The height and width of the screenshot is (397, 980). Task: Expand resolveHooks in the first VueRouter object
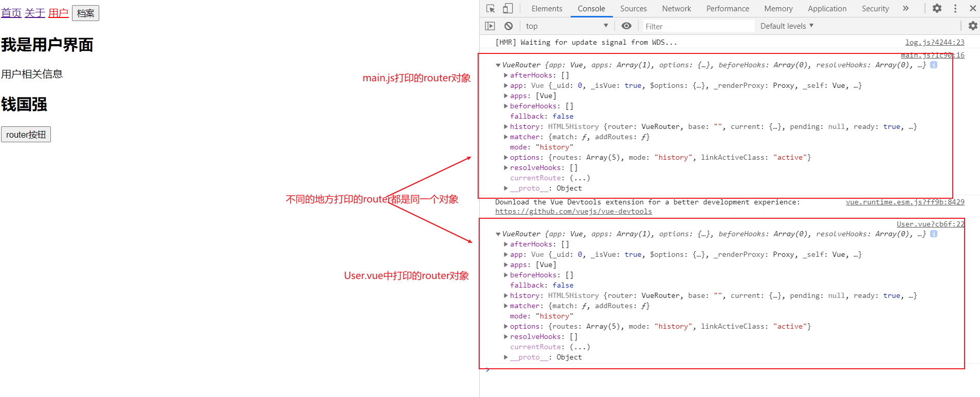506,168
